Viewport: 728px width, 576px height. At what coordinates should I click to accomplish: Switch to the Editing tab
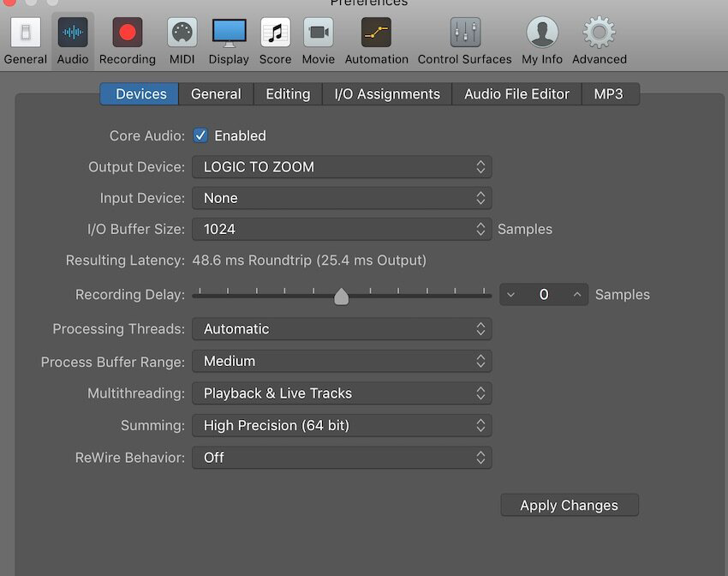click(x=288, y=93)
